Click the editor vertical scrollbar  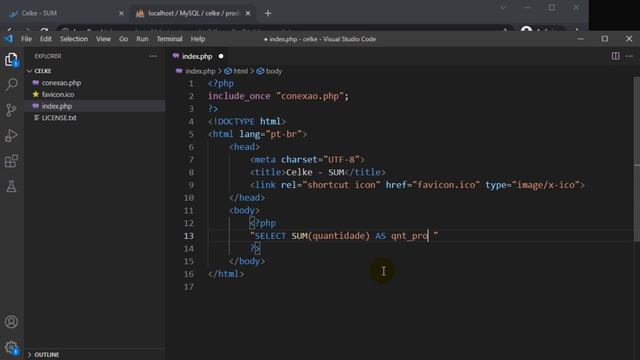point(637,158)
